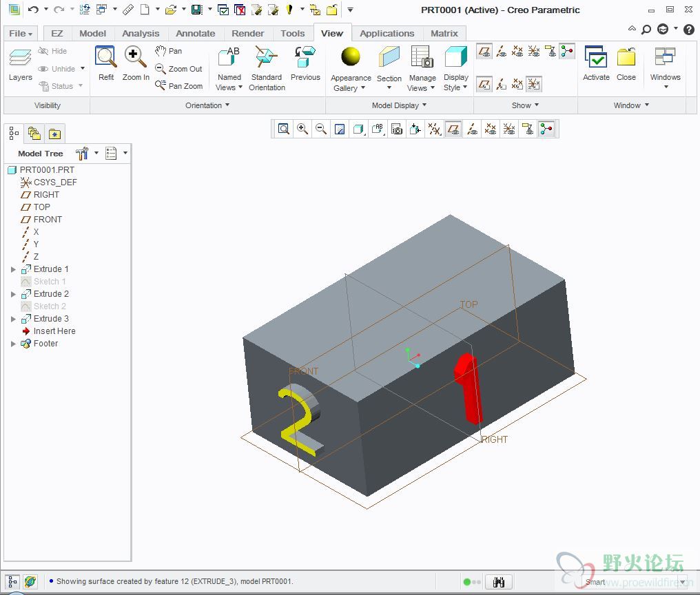700x595 pixels.
Task: Click Refit icon in graphics toolbar
Action: [x=283, y=129]
